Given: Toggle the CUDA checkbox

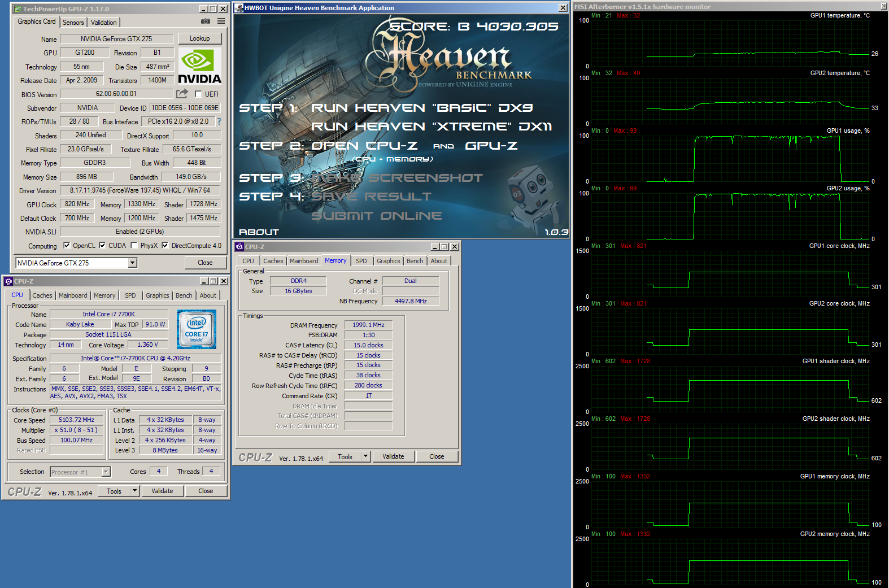Looking at the screenshot, I should (102, 245).
